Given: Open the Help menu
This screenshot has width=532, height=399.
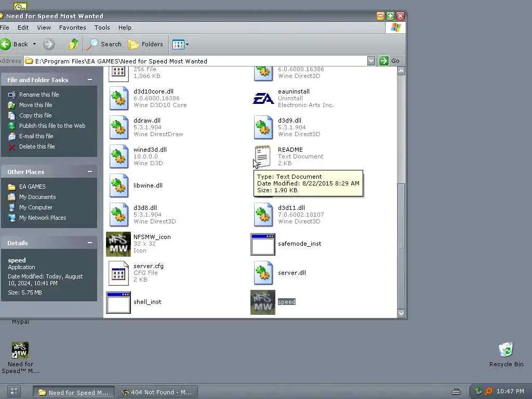Looking at the screenshot, I should point(125,28).
